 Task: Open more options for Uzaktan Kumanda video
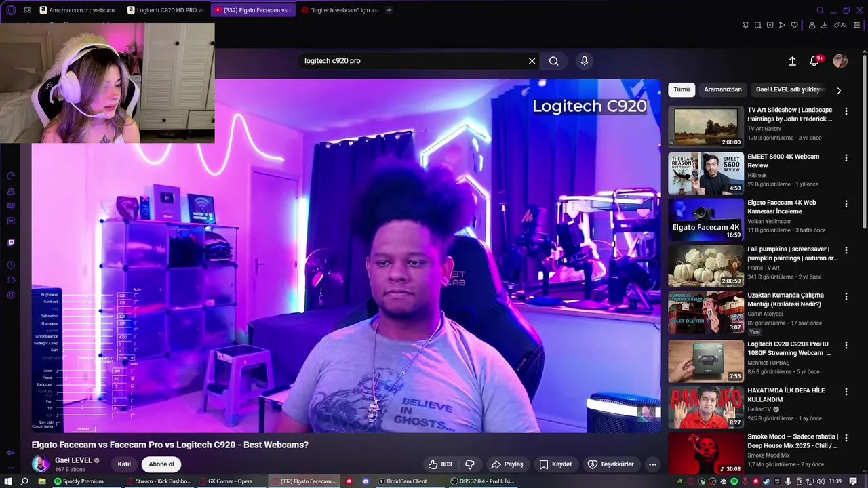coord(846,297)
